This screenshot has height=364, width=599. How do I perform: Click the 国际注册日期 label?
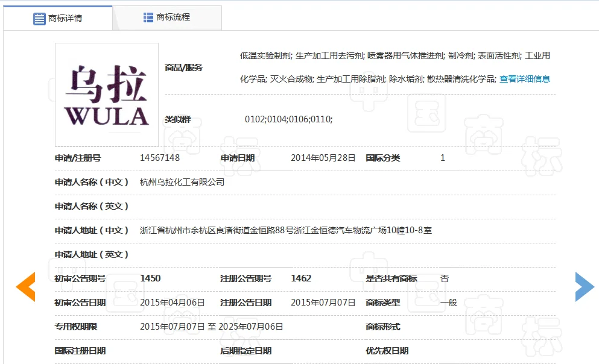[80, 351]
